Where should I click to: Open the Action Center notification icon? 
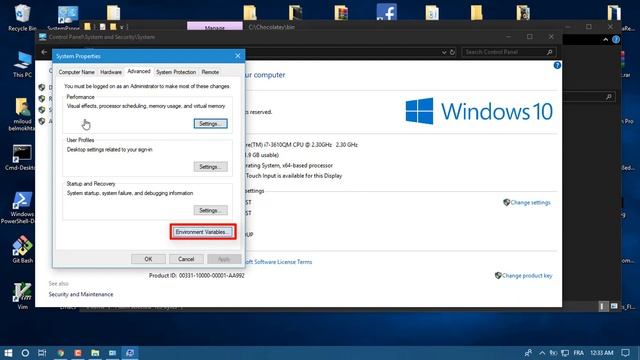(x=626, y=353)
